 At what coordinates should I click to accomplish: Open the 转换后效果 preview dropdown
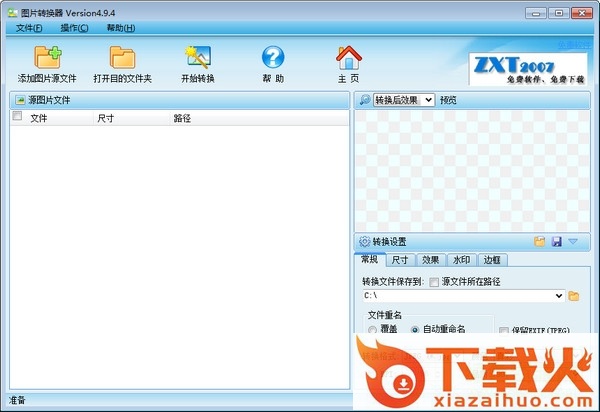[x=403, y=100]
